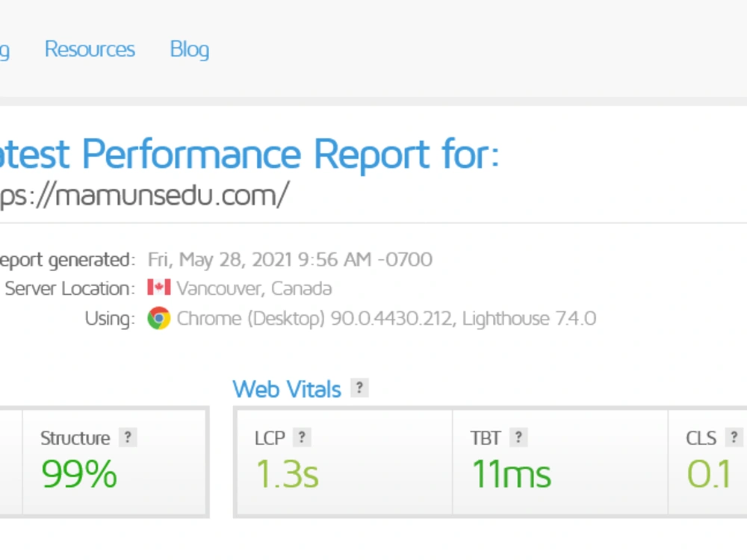Image resolution: width=747 pixels, height=560 pixels.
Task: Select the CLS 0.1 metric box
Action: click(x=708, y=462)
